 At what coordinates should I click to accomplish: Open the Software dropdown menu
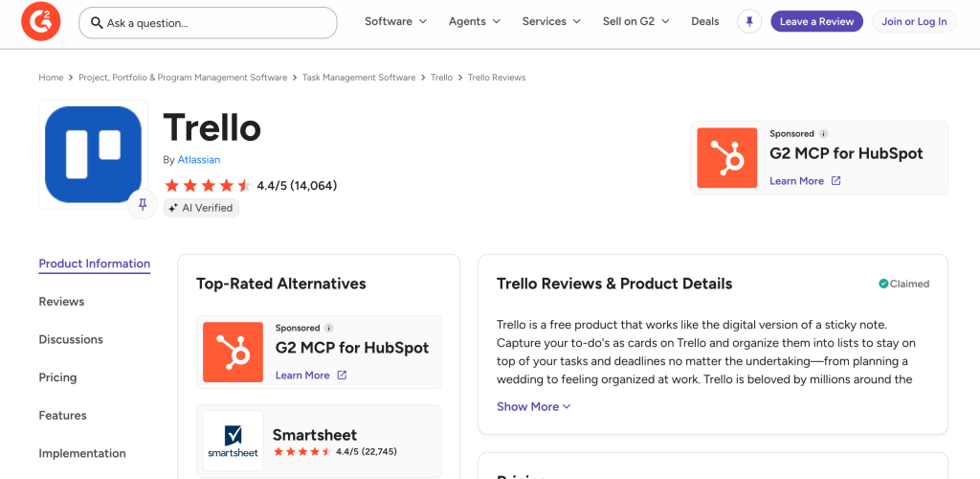[395, 21]
